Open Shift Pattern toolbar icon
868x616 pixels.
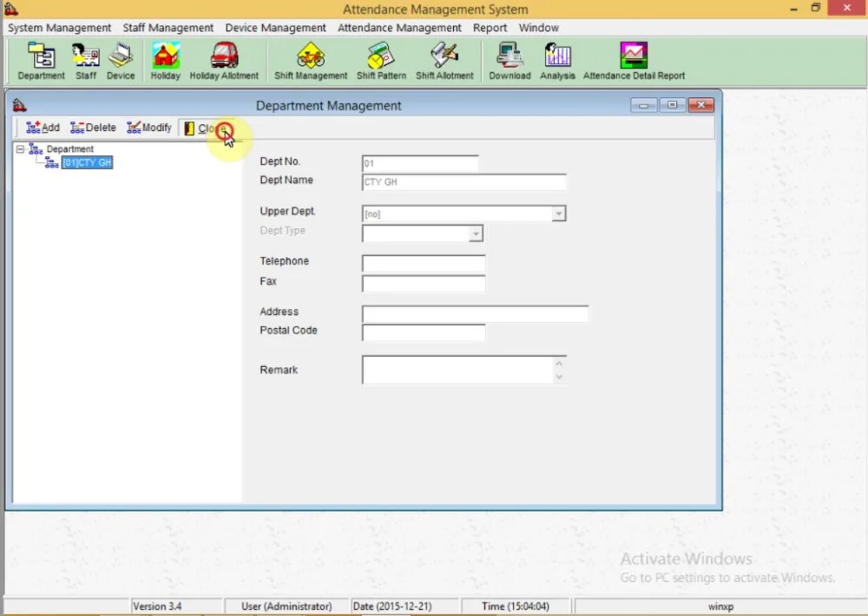381,61
